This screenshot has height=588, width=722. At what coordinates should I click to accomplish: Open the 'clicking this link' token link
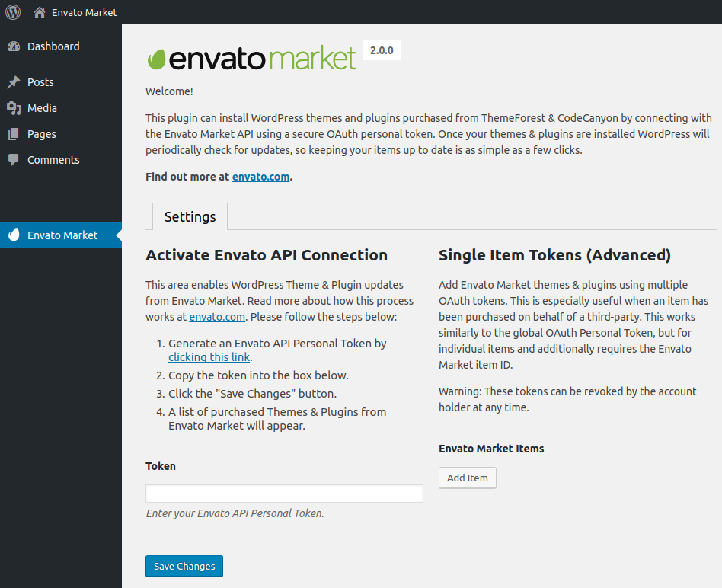[x=209, y=357]
